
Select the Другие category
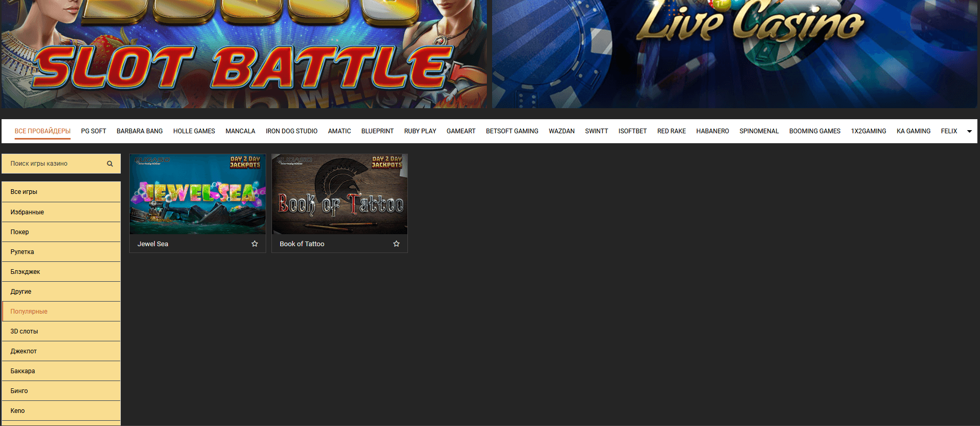pyautogui.click(x=61, y=292)
